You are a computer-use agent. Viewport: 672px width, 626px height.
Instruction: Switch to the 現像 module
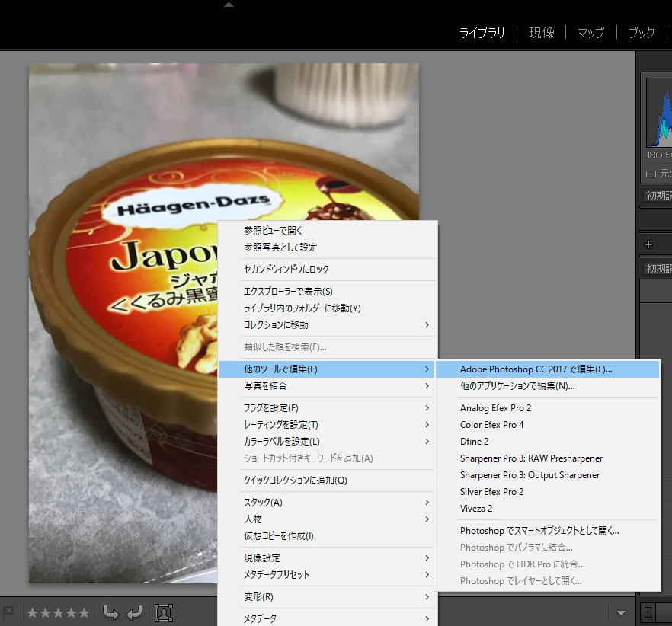(x=542, y=33)
